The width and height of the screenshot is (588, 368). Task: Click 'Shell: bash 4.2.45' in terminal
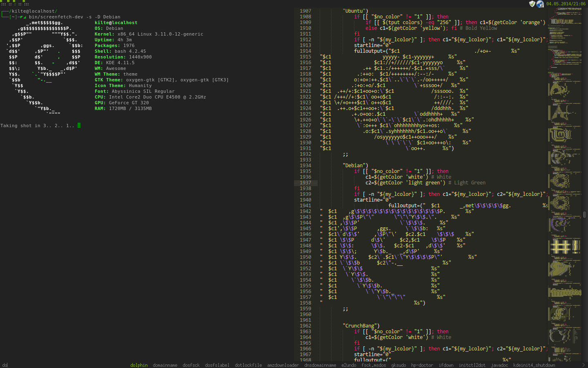[x=120, y=52]
